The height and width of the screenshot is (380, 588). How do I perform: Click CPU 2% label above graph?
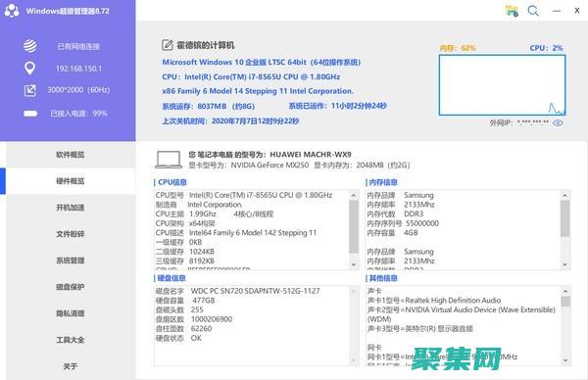click(546, 48)
